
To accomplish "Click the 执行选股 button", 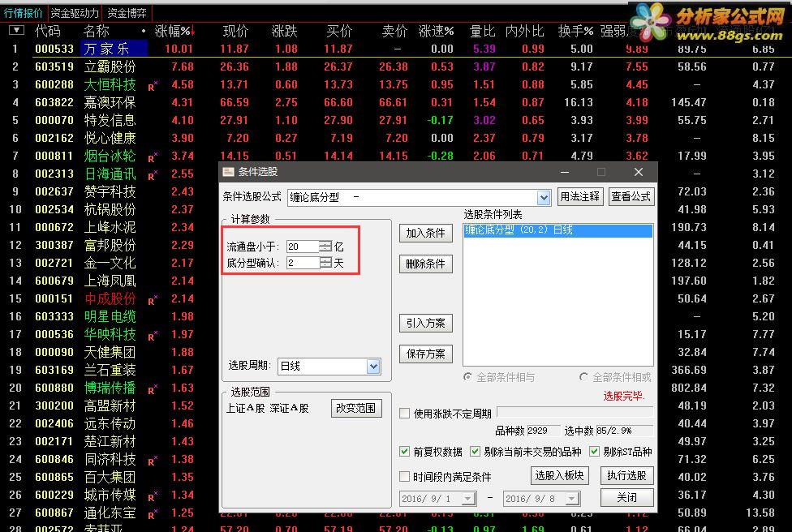I will tap(626, 475).
